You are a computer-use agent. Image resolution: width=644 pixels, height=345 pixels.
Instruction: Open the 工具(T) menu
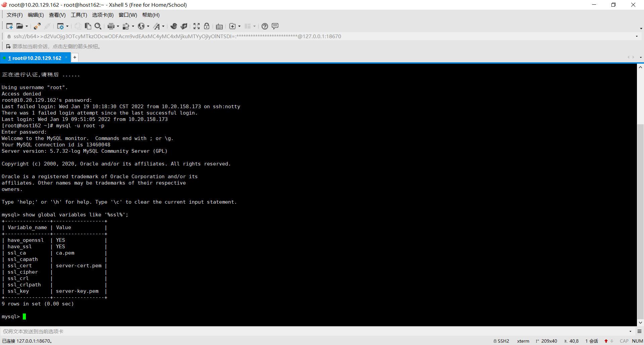78,15
